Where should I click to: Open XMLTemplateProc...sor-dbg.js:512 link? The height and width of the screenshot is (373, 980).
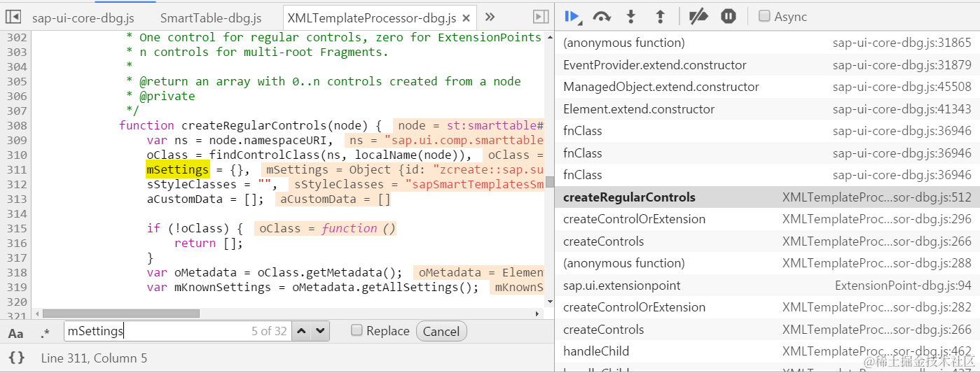pos(877,197)
